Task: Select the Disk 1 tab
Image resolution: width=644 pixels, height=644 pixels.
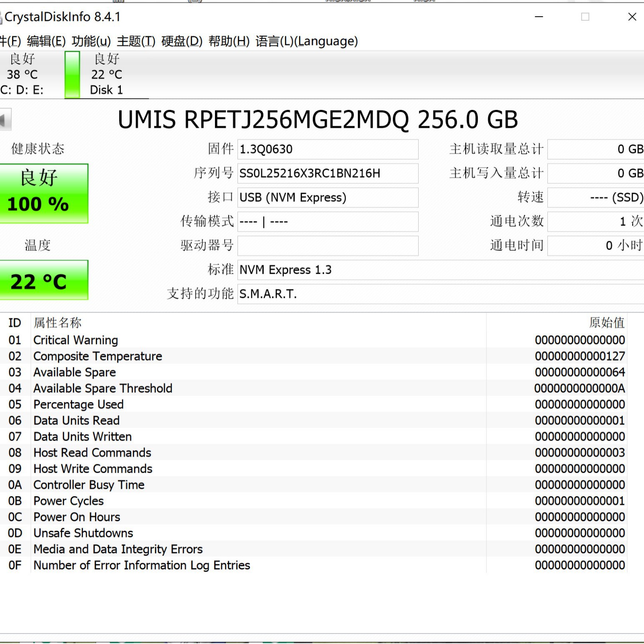Action: coord(107,75)
